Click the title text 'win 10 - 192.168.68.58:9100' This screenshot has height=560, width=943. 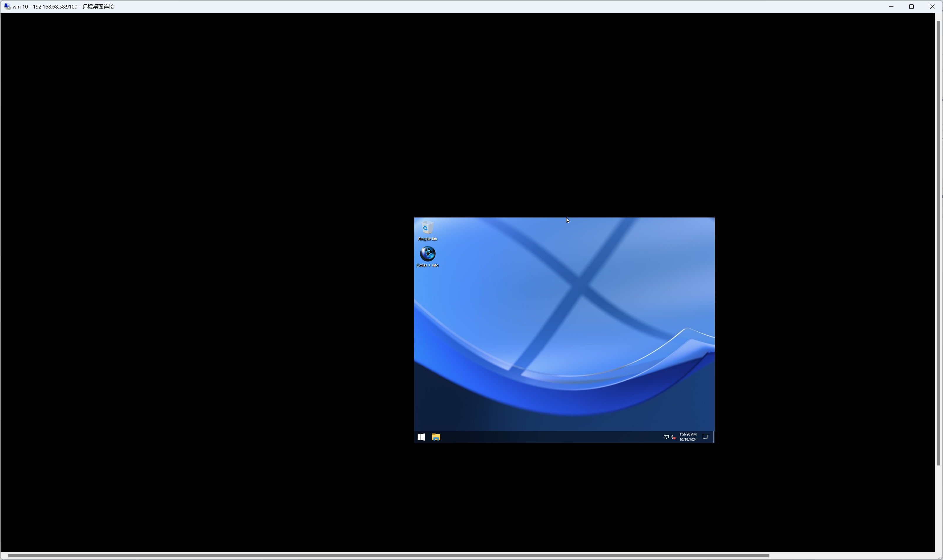tap(45, 7)
